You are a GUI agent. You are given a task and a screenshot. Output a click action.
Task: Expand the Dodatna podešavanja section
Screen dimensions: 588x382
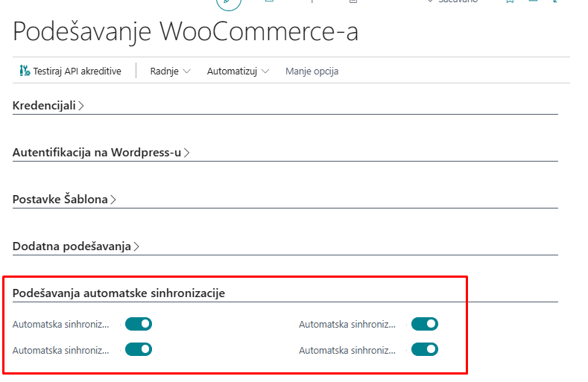pyautogui.click(x=72, y=246)
